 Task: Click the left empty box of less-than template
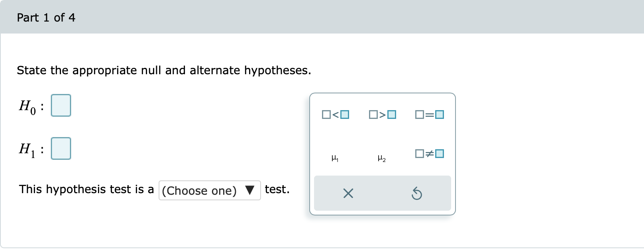326,115
